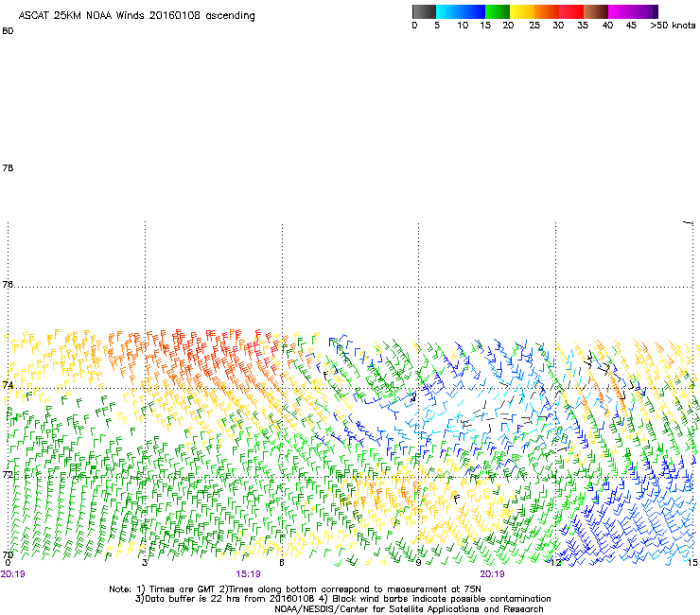Click the red 30-35 knots color bar segment

pos(571,11)
